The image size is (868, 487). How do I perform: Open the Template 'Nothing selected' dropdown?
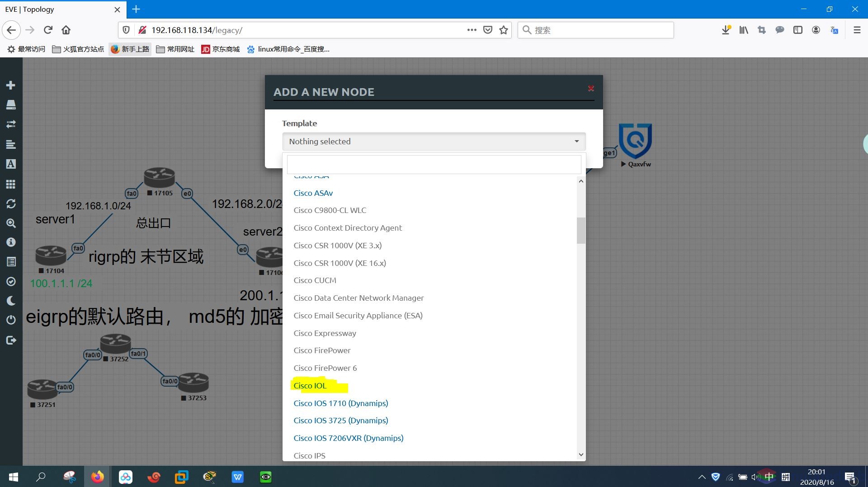click(434, 142)
